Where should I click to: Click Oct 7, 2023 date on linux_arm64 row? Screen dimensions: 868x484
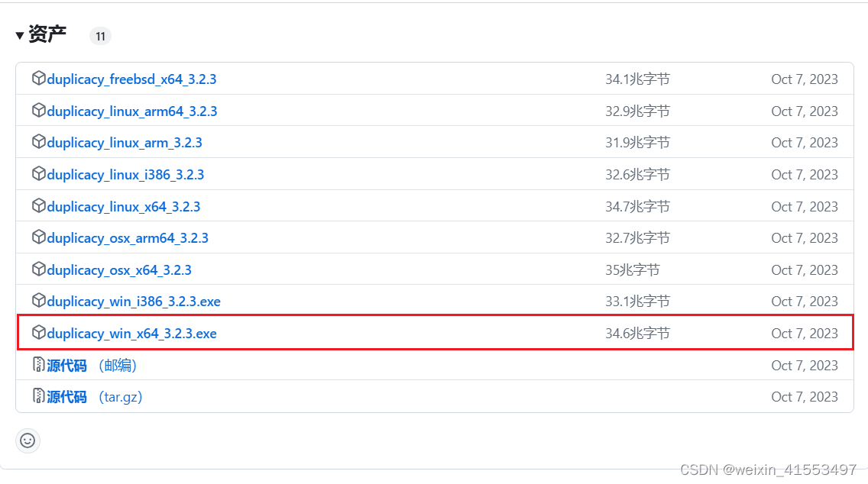pyautogui.click(x=805, y=111)
